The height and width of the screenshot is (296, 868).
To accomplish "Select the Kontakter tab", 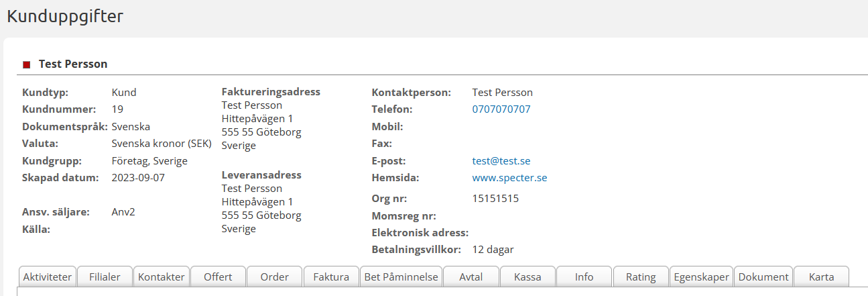I will (x=161, y=277).
